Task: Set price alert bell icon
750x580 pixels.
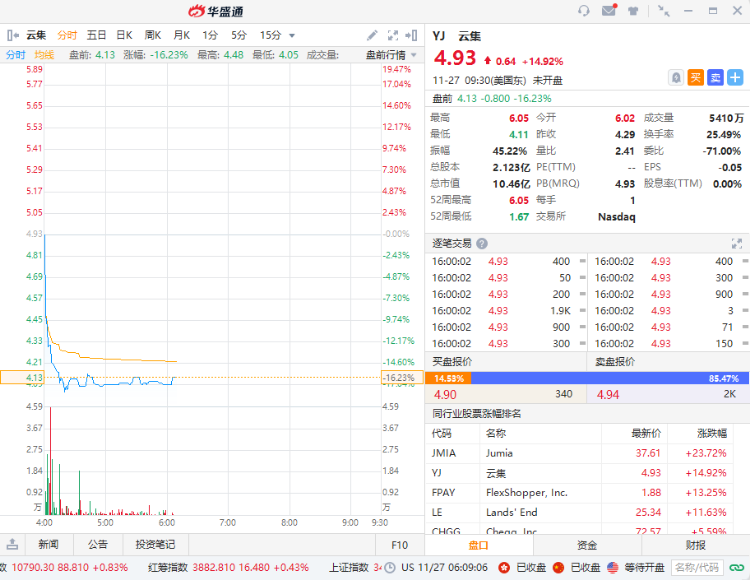Action: pyautogui.click(x=675, y=77)
